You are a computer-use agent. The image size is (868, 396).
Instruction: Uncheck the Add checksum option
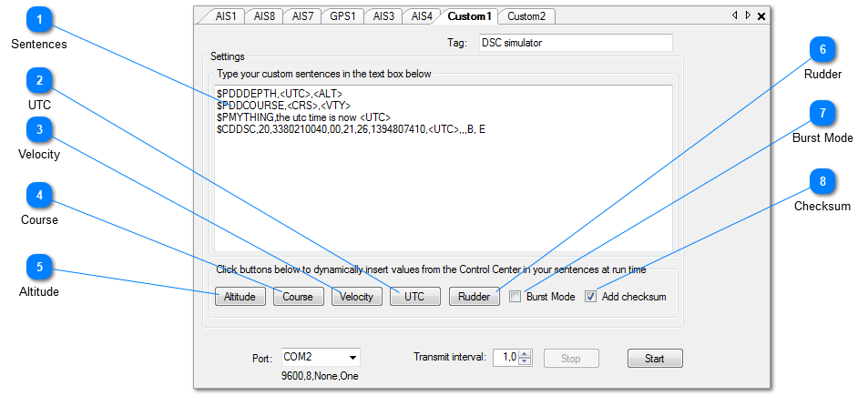pos(591,297)
